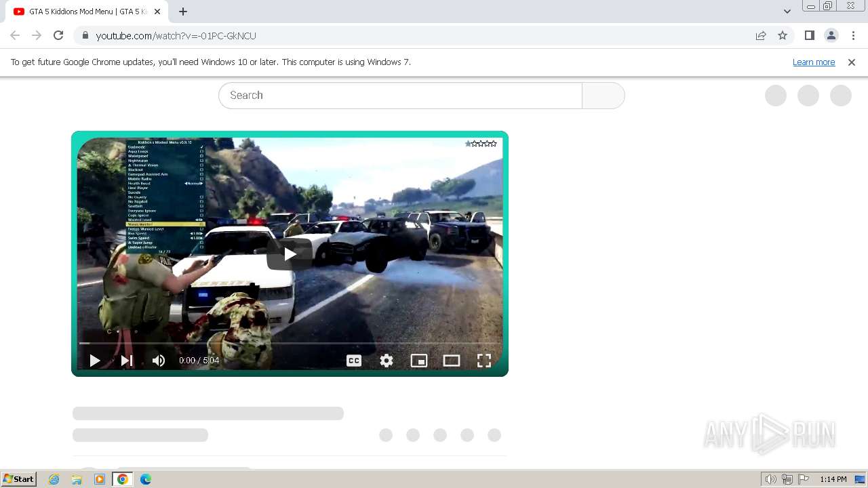Skip to next video
868x488 pixels.
(x=127, y=361)
